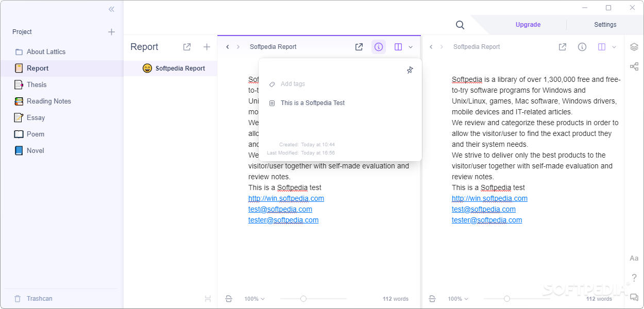This screenshot has height=309, width=644.
Task: Add new article in Report list
Action: pyautogui.click(x=207, y=47)
